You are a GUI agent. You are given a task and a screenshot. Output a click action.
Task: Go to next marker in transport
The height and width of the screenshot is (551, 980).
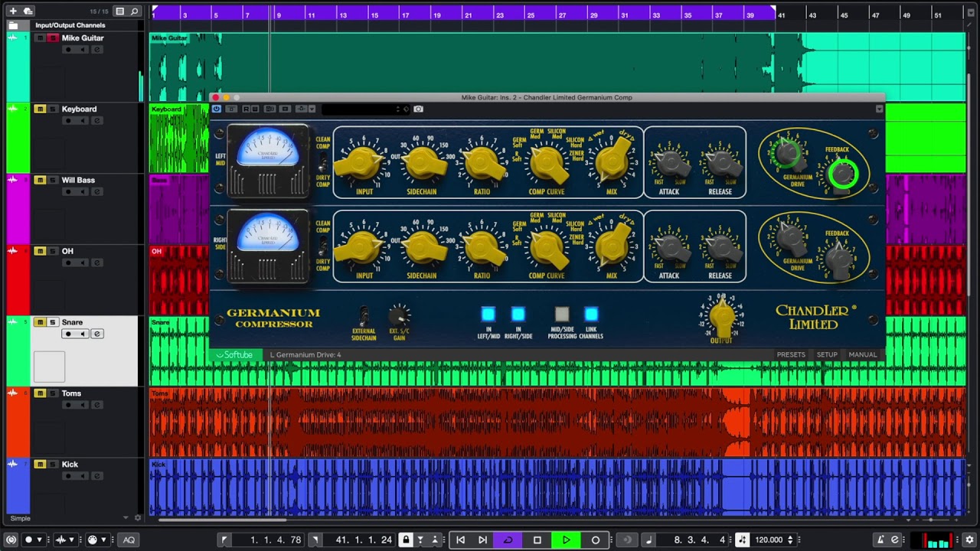pyautogui.click(x=482, y=540)
